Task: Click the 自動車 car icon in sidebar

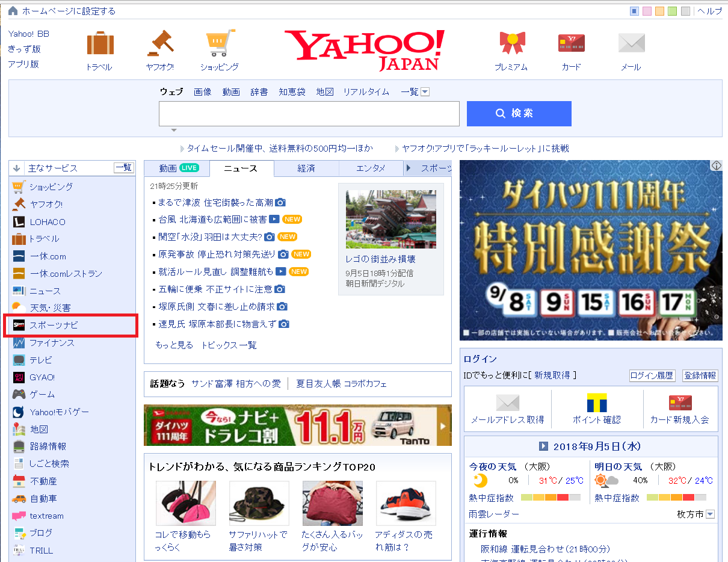Action: (x=19, y=498)
